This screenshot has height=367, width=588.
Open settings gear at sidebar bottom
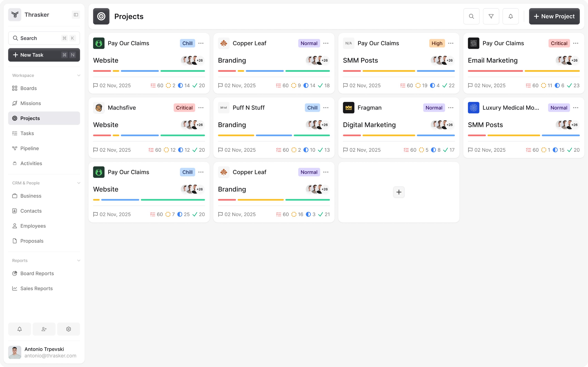69,329
